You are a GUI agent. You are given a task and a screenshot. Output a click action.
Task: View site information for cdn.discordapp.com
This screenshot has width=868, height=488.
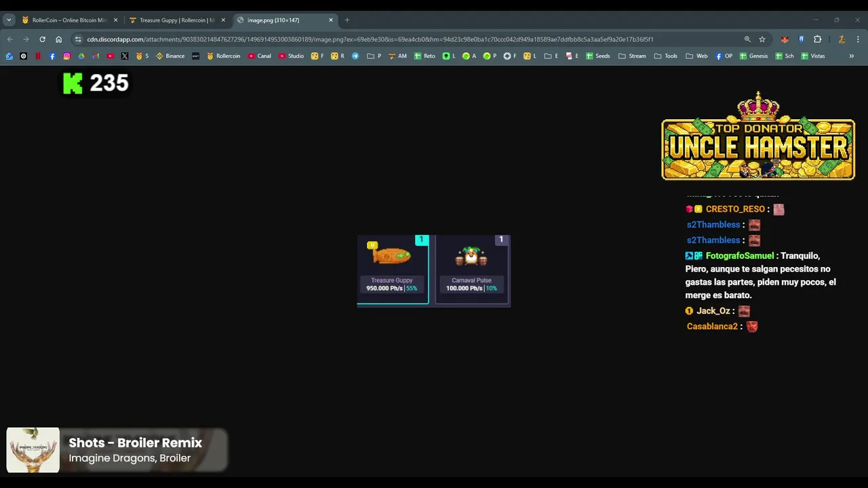coord(78,39)
